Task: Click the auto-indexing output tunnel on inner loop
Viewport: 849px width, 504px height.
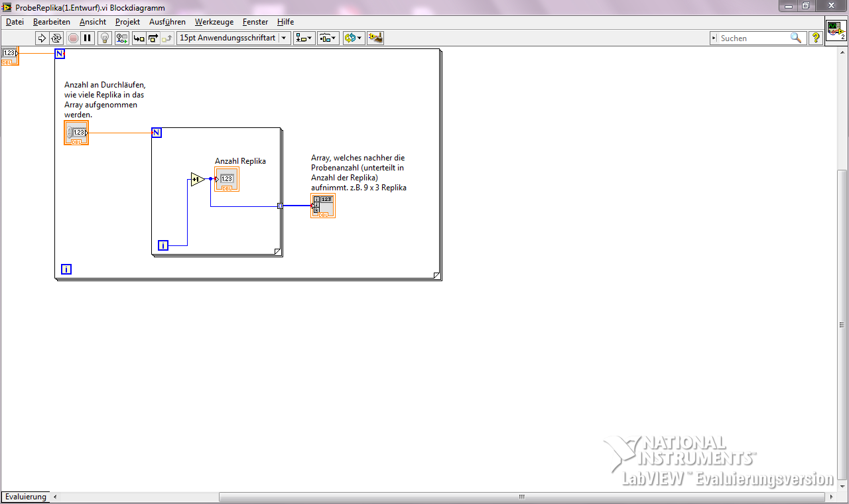Action: pos(280,206)
